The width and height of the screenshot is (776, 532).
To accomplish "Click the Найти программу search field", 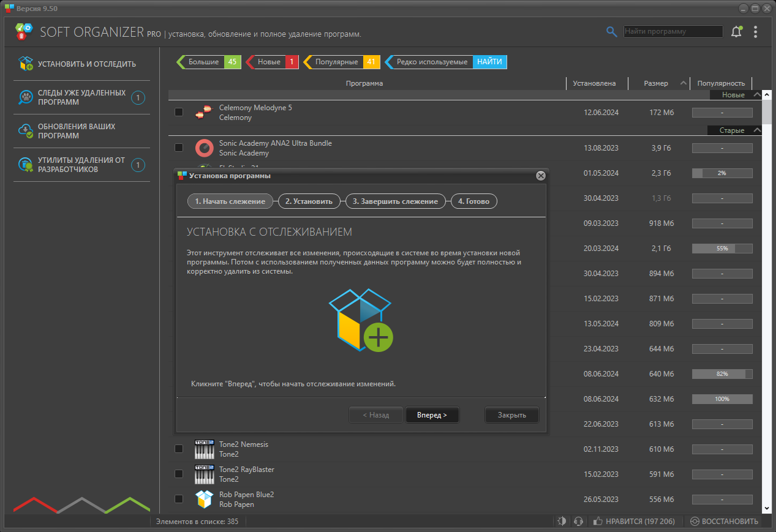I will [673, 31].
